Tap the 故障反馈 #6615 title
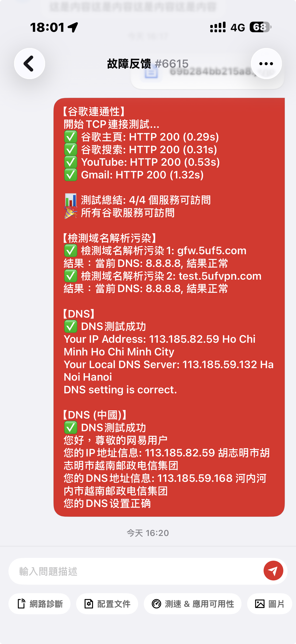 click(x=148, y=64)
